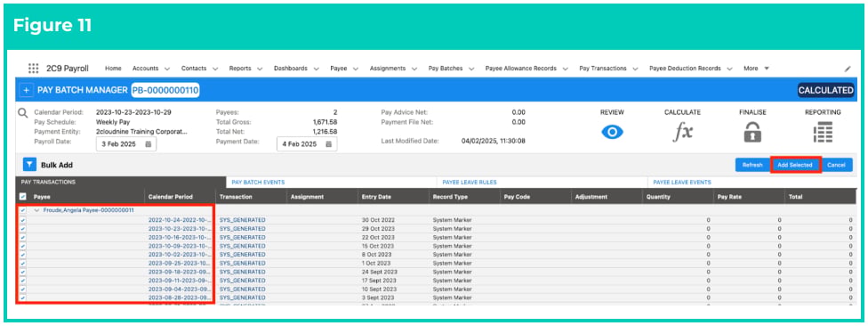Uncheck checkbox for 2022-10-24 calendar period row
Viewport: 868px width, 326px height.
23,220
